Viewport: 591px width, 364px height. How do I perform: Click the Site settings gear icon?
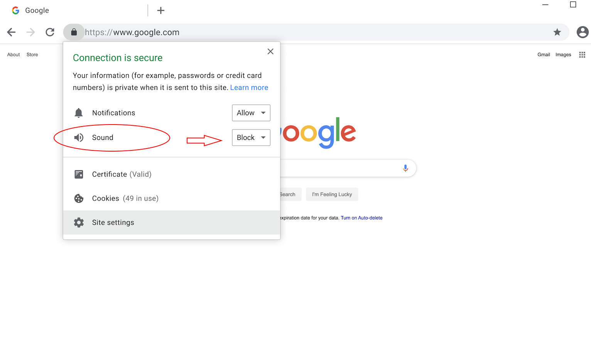point(79,222)
